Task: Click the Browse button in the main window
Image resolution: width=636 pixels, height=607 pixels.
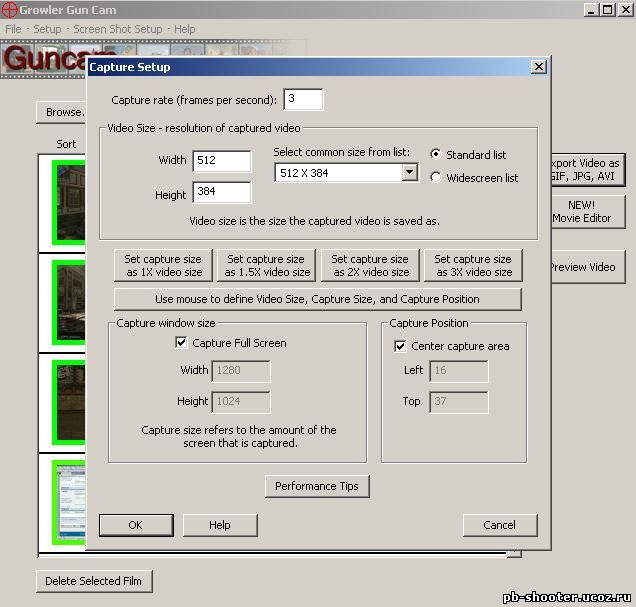Action: point(61,112)
